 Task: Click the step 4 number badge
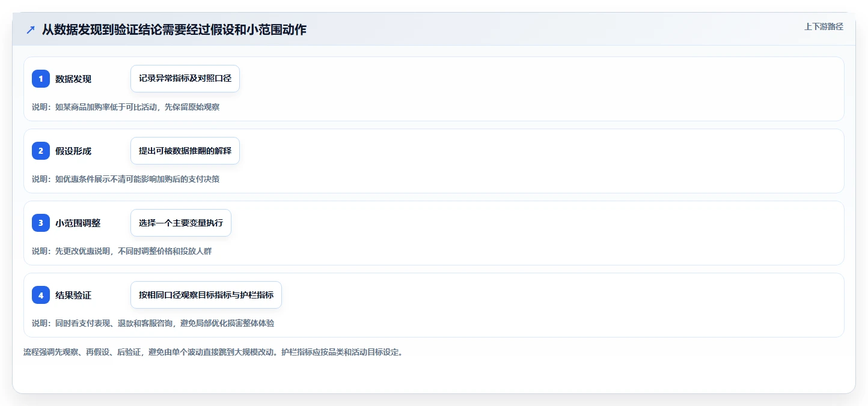click(x=41, y=295)
